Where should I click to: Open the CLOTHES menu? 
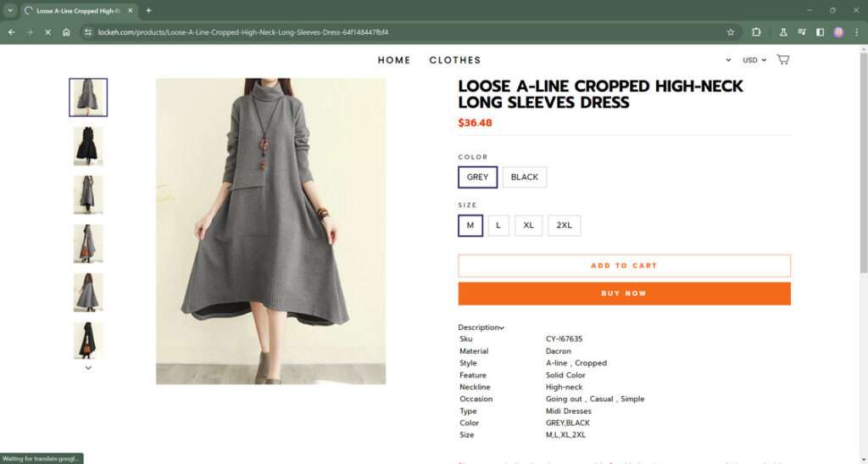point(455,60)
